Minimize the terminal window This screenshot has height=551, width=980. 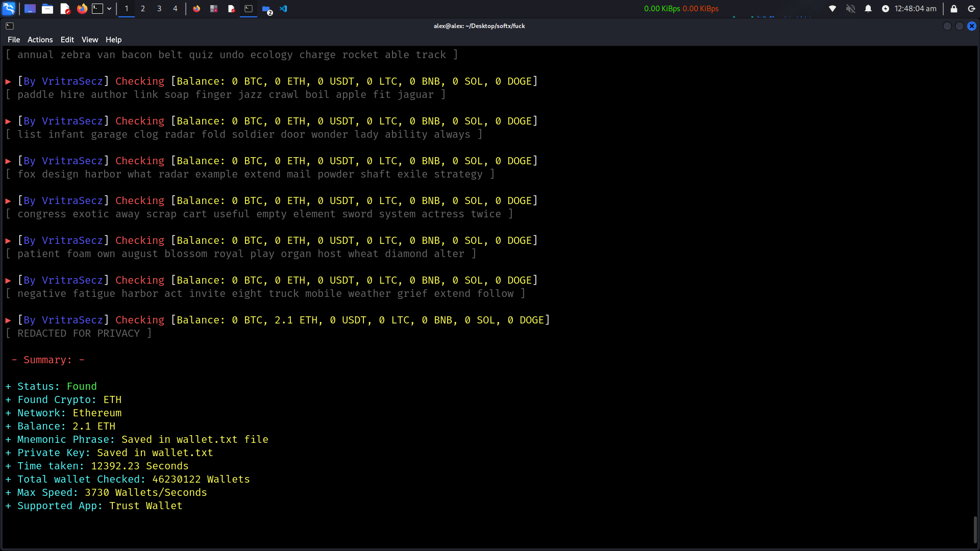(947, 26)
